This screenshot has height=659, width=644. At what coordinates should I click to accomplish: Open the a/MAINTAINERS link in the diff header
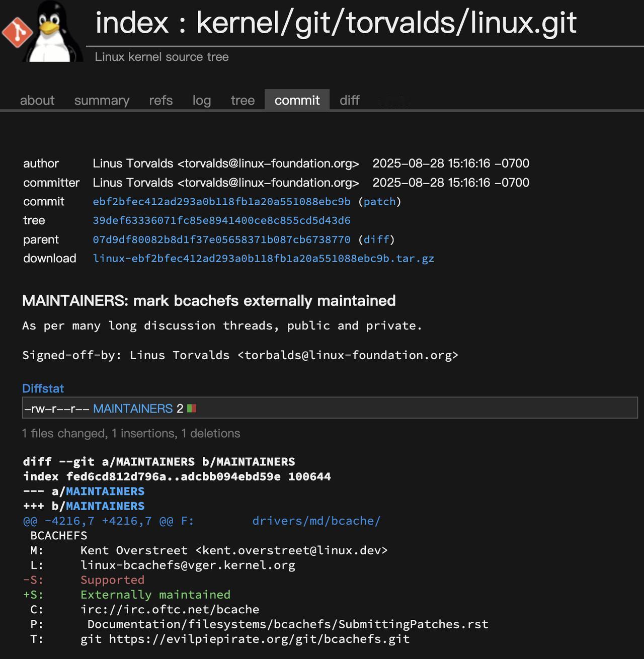(x=105, y=491)
